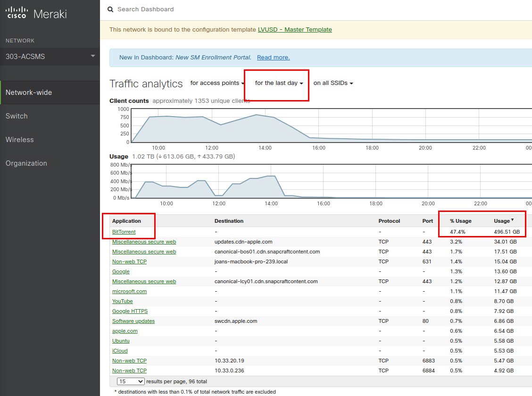
Task: Open the YouTube application link
Action: pos(123,301)
